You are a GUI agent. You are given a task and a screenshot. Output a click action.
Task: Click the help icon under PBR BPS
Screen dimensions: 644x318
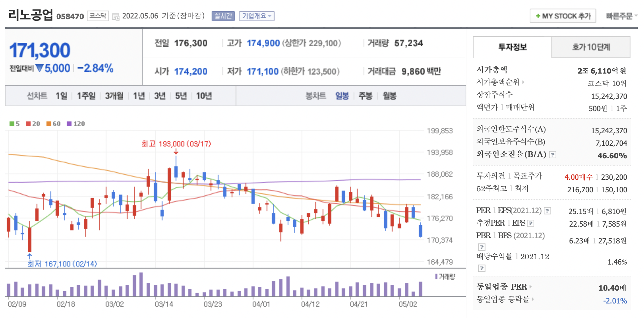(482, 247)
